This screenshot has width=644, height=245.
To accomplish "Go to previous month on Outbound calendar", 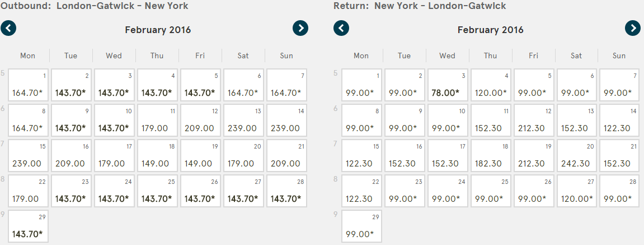I will (8, 28).
